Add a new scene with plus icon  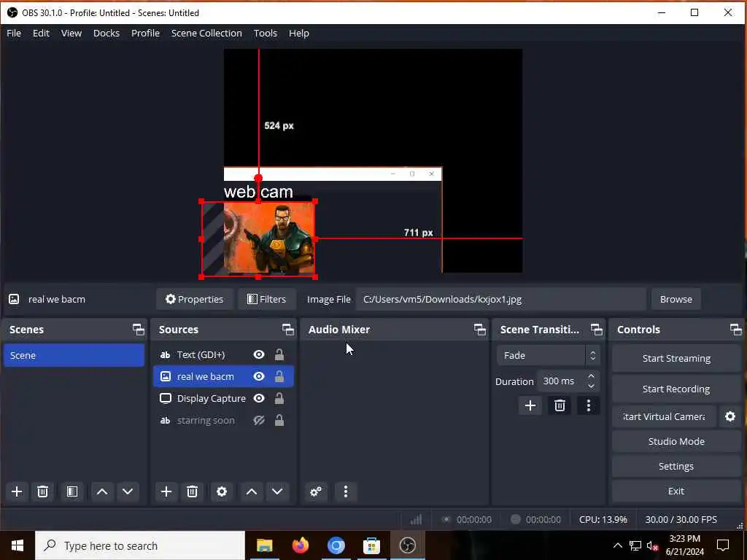(17, 491)
